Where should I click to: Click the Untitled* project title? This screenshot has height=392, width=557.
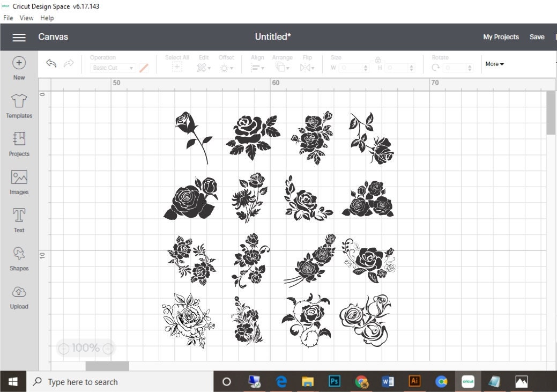tap(273, 36)
